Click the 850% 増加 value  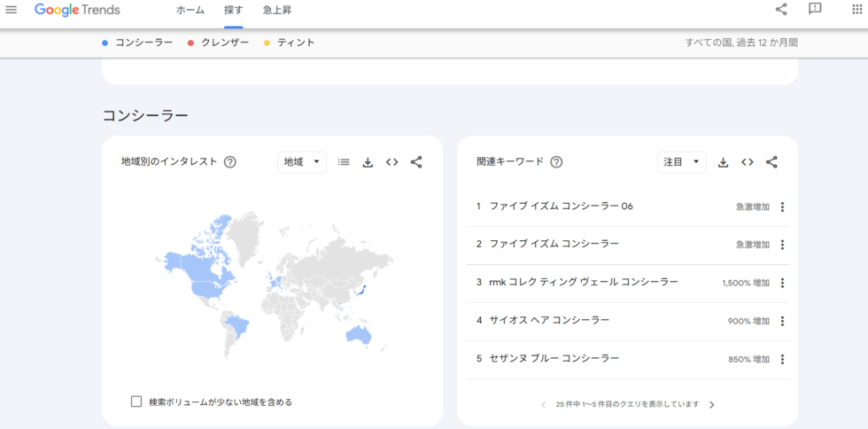click(x=749, y=360)
